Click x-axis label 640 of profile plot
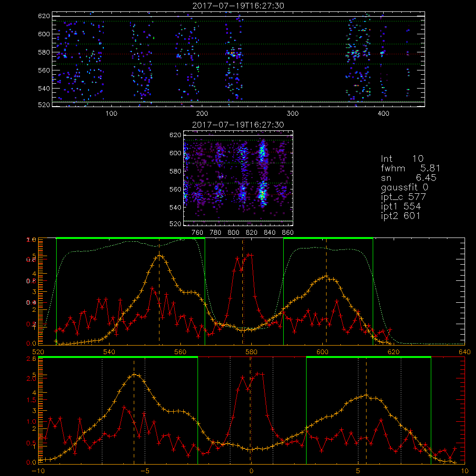The height and width of the screenshot is (476, 476). click(x=465, y=352)
